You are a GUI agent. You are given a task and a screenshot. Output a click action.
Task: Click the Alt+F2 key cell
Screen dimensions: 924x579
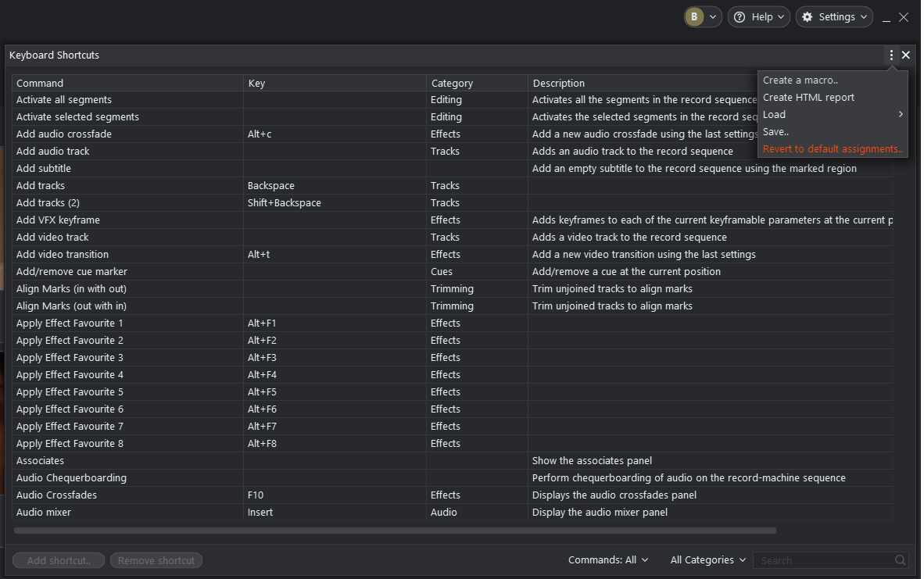pyautogui.click(x=334, y=340)
